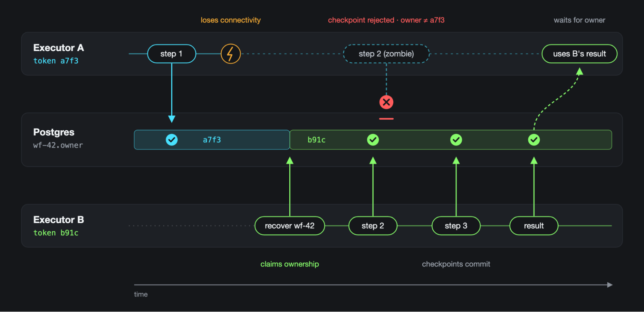The image size is (644, 312).
Task: Click the b91c owner label in Postgres bar
Action: pyautogui.click(x=316, y=140)
